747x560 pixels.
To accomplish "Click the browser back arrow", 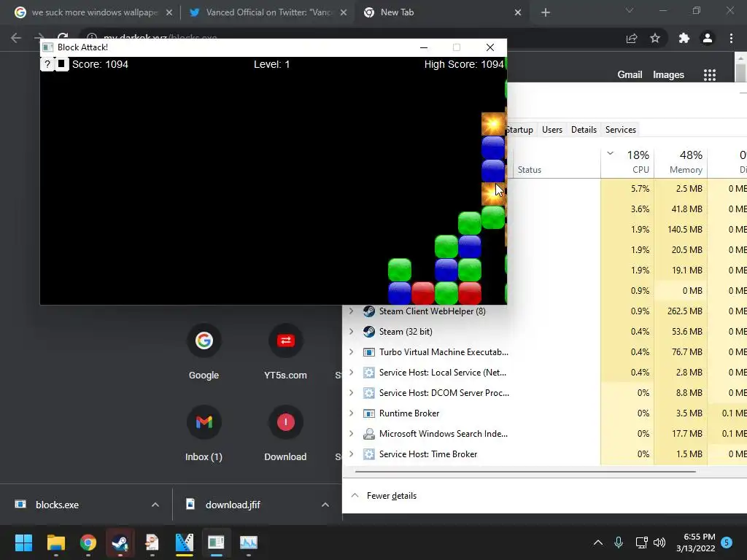I will (x=16, y=38).
